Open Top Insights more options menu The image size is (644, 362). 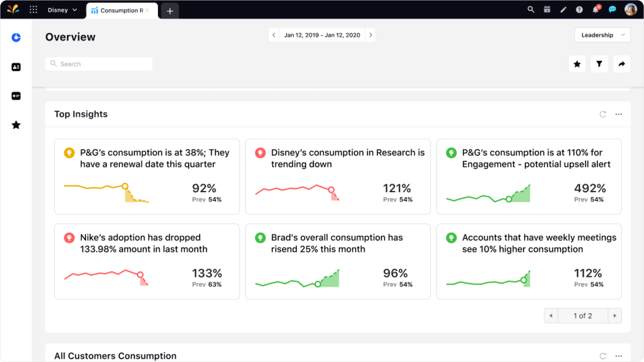pos(619,114)
